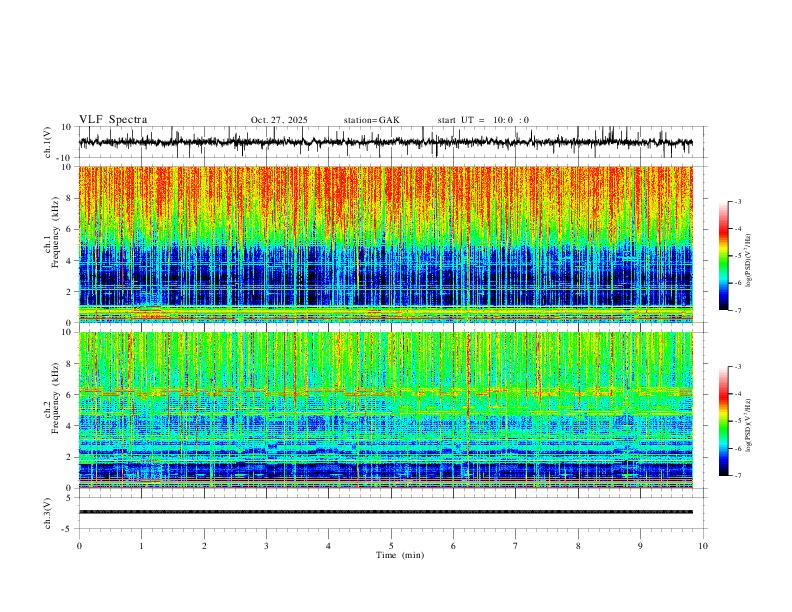Viewport: 792px width, 612px height.
Task: Click the time axis tick label "10"
Action: [703, 546]
